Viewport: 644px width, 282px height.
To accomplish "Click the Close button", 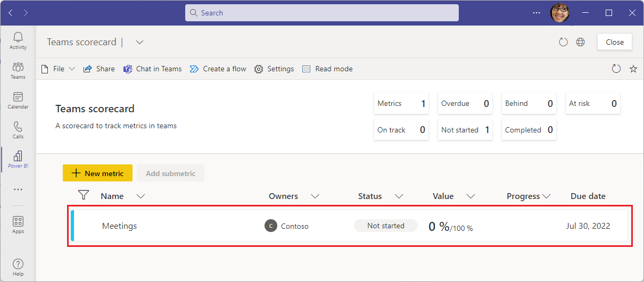I will click(x=615, y=42).
